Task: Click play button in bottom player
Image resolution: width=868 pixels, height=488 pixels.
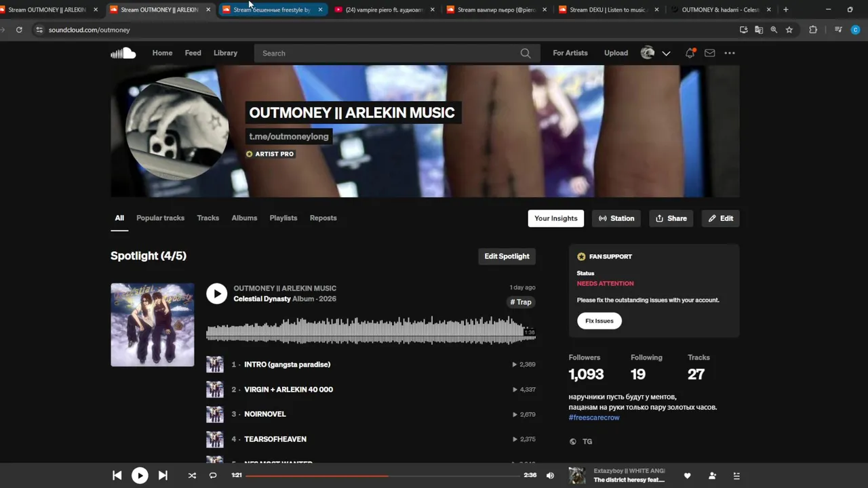Action: (140, 476)
